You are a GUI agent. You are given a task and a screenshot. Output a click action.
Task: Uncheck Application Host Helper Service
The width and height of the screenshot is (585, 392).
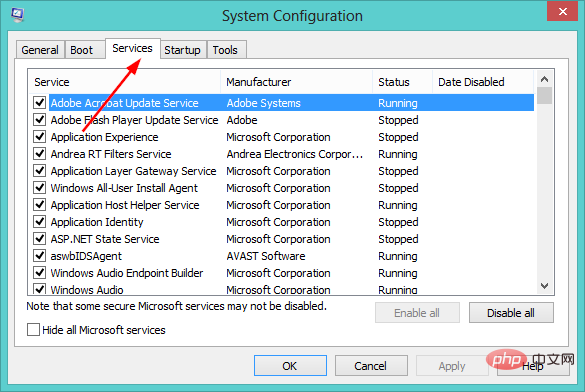[x=40, y=204]
